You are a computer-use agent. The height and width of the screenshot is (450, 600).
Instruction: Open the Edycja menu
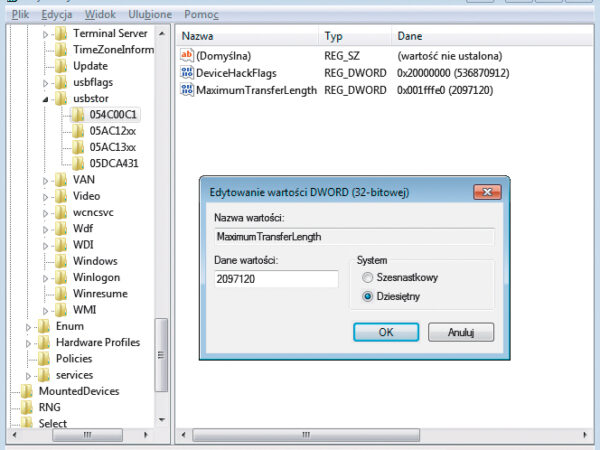pyautogui.click(x=57, y=16)
